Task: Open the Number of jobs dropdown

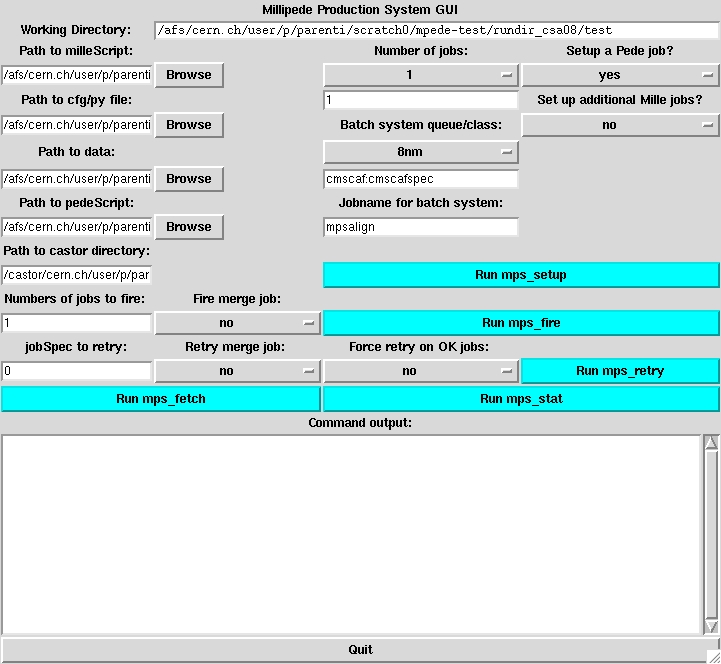Action: [x=421, y=75]
